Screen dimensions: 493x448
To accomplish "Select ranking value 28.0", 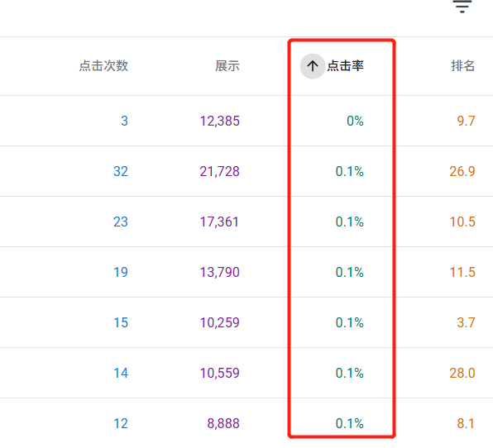I will (462, 374).
